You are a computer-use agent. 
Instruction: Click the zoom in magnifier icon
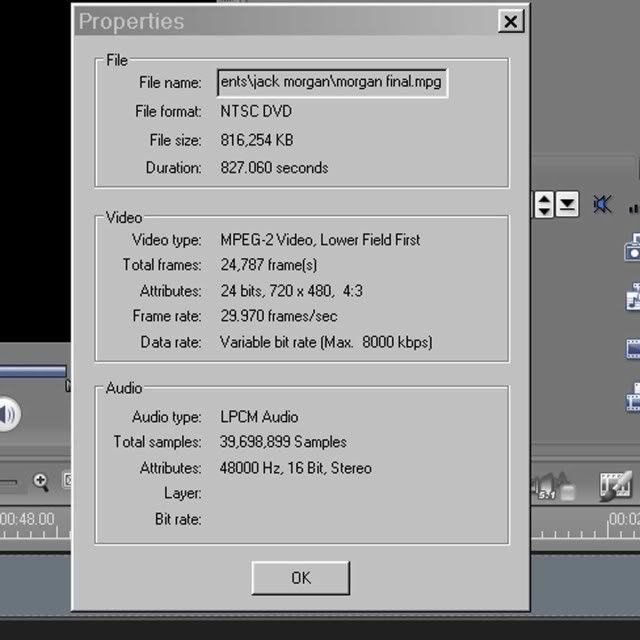tap(41, 482)
